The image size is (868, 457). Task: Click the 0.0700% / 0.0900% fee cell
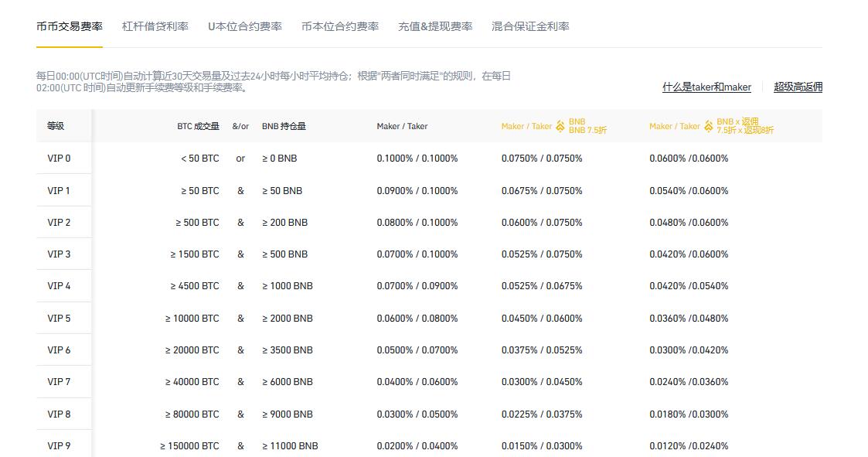[x=417, y=286]
